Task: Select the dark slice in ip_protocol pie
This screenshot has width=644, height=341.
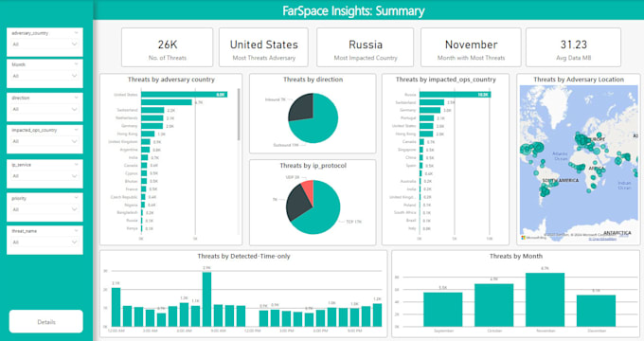Action: point(297,204)
